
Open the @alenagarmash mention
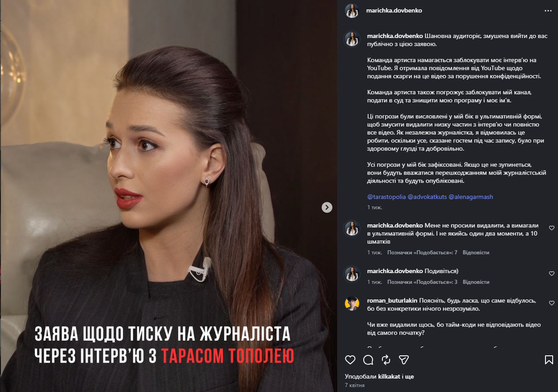click(x=471, y=197)
